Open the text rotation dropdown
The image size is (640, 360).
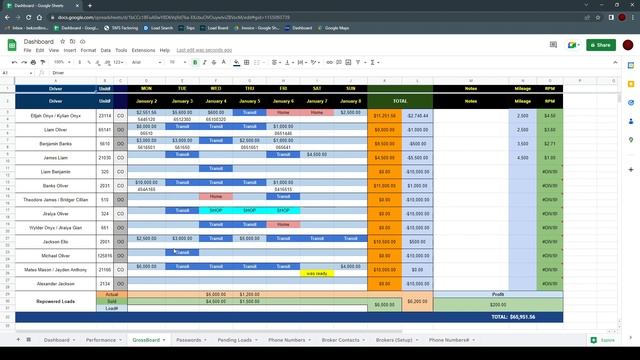(x=315, y=62)
